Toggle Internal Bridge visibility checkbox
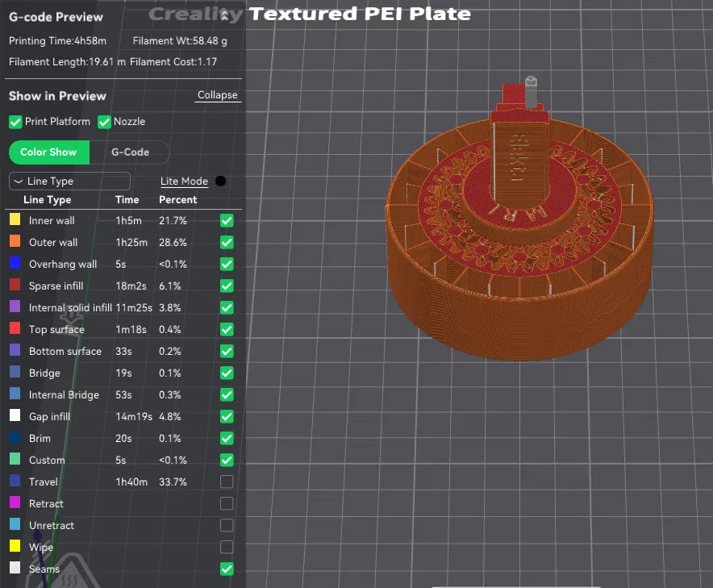Viewport: 713px width, 588px height. pyautogui.click(x=227, y=394)
